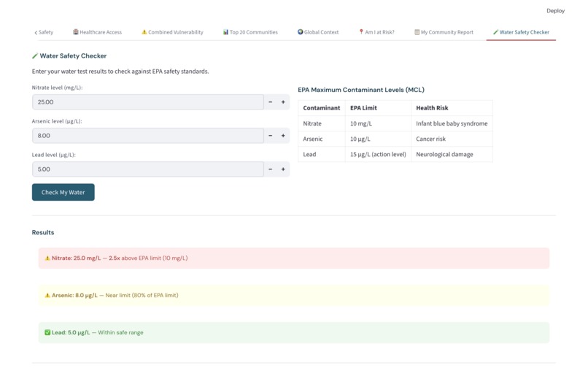Click the globe icon on Global Context tab

point(301,32)
